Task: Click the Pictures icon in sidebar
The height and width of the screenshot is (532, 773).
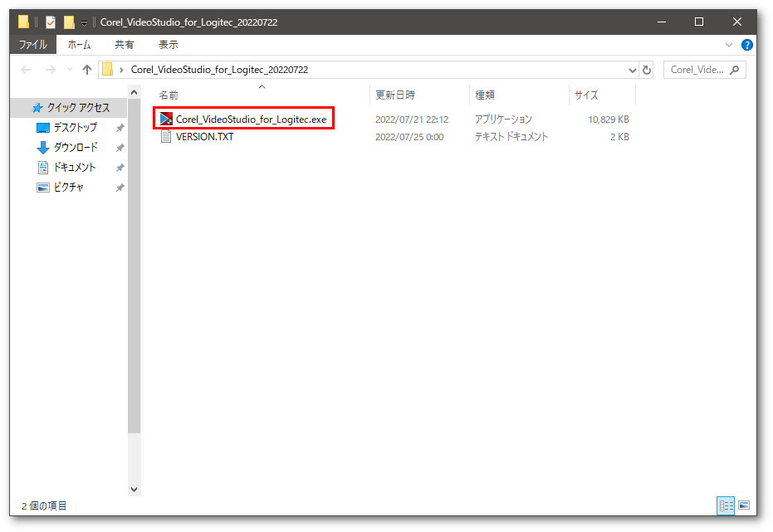Action: (43, 188)
